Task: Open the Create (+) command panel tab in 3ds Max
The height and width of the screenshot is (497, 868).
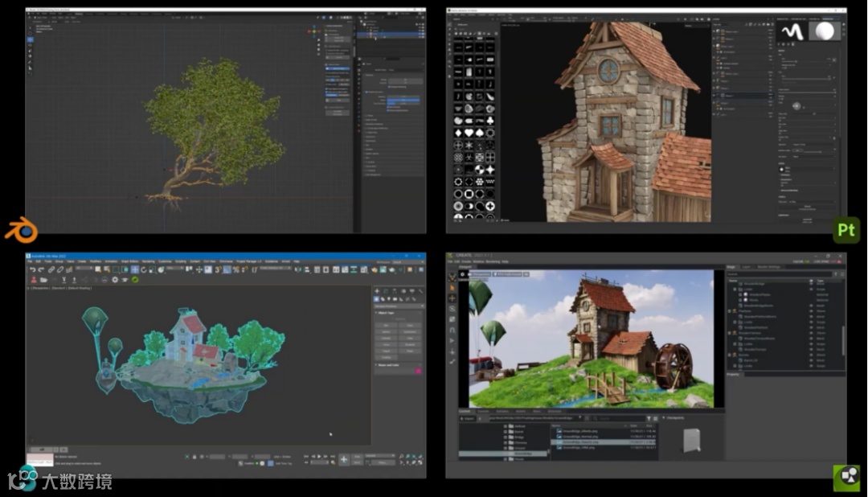Action: click(x=377, y=291)
